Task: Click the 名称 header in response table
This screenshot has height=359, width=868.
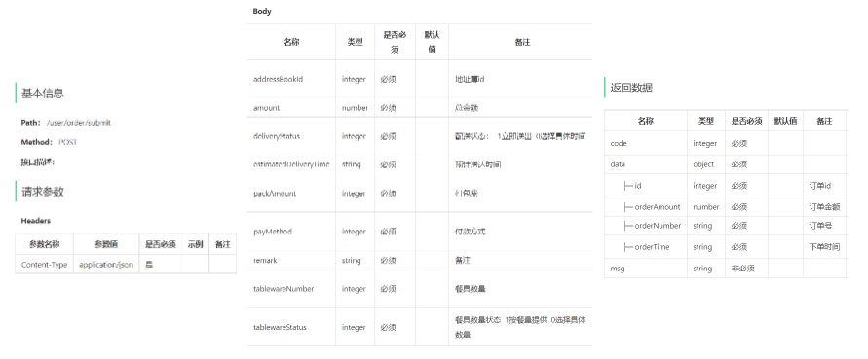Action: pyautogui.click(x=646, y=121)
